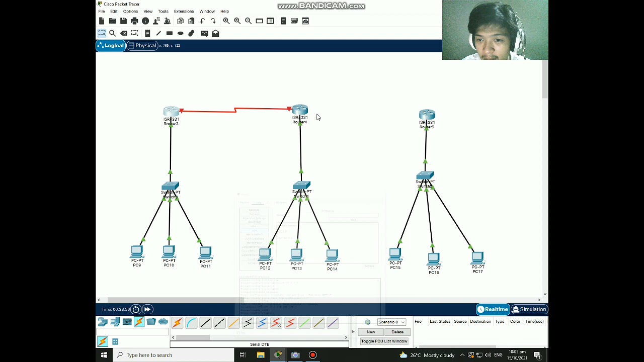
Task: Switch to Physical workspace view
Action: (x=142, y=46)
